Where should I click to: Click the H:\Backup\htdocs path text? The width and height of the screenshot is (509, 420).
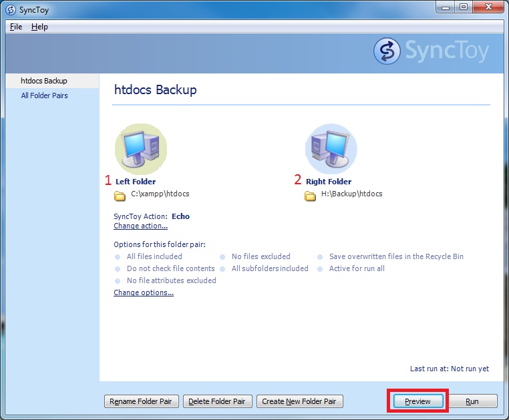[352, 194]
